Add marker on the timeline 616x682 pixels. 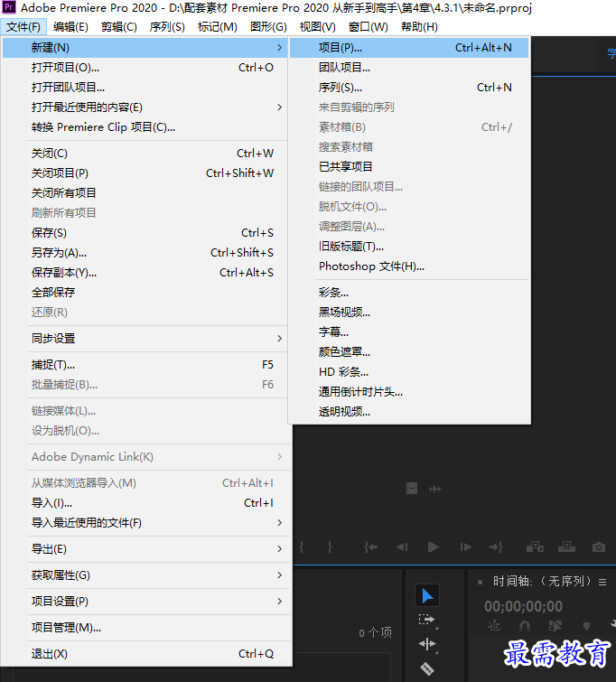(586, 626)
